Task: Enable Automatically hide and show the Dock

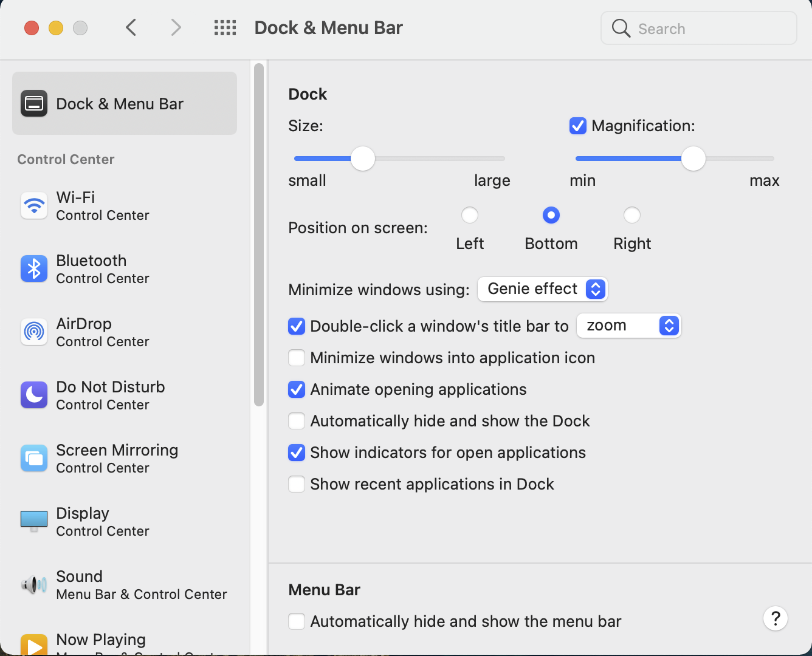Action: (297, 421)
